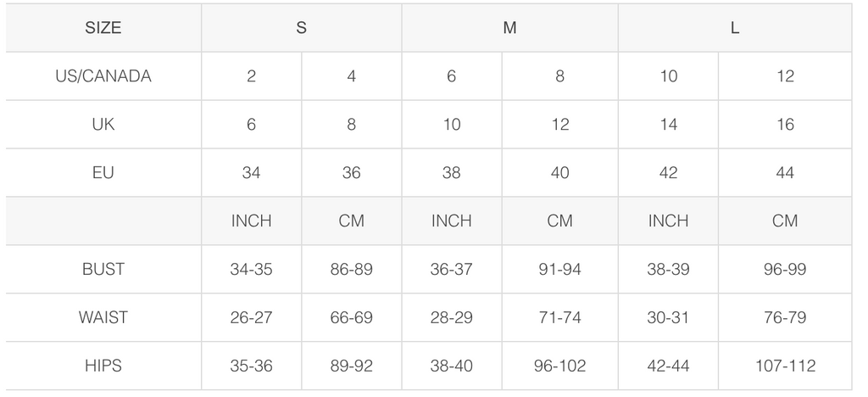
Task: Click the SIZE header cell
Action: point(103,28)
